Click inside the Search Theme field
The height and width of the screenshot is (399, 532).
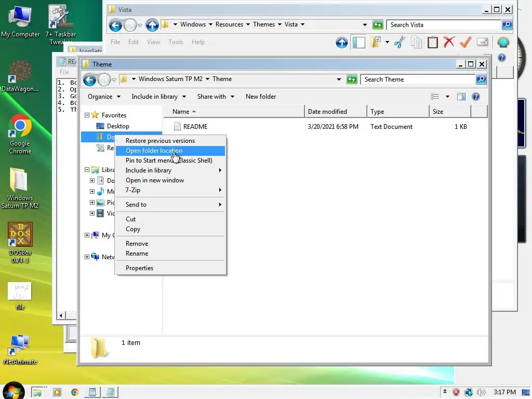[418, 79]
